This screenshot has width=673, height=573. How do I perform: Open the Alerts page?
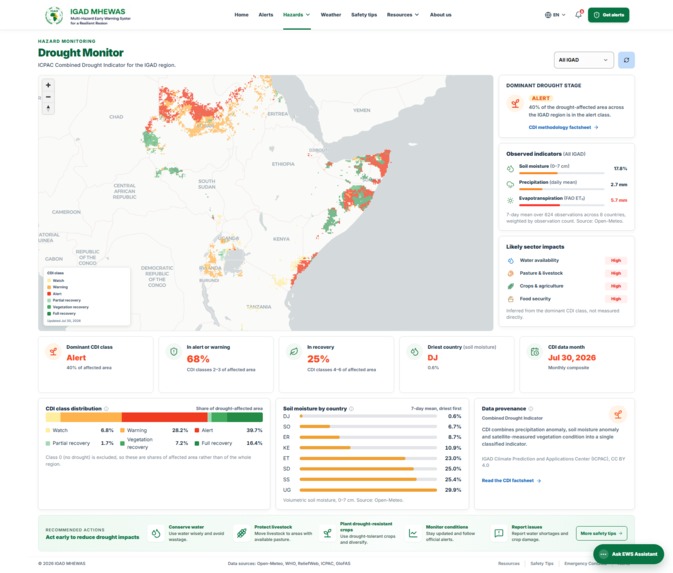pos(266,15)
